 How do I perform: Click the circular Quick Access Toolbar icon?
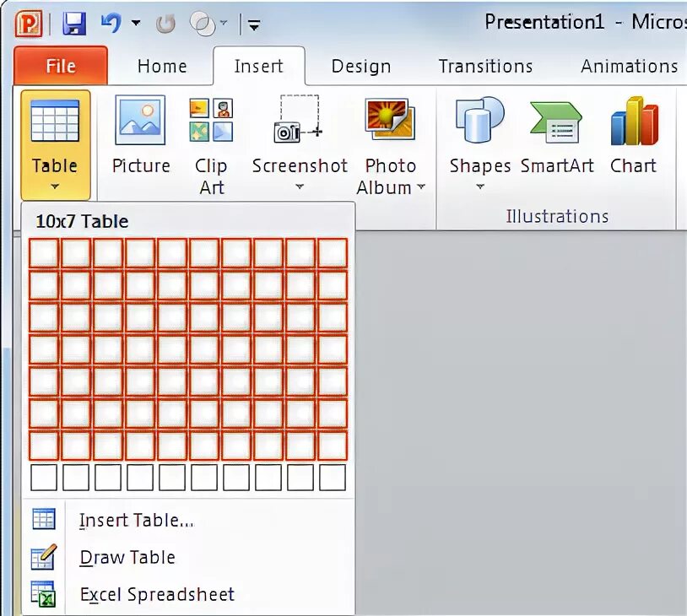pyautogui.click(x=203, y=24)
